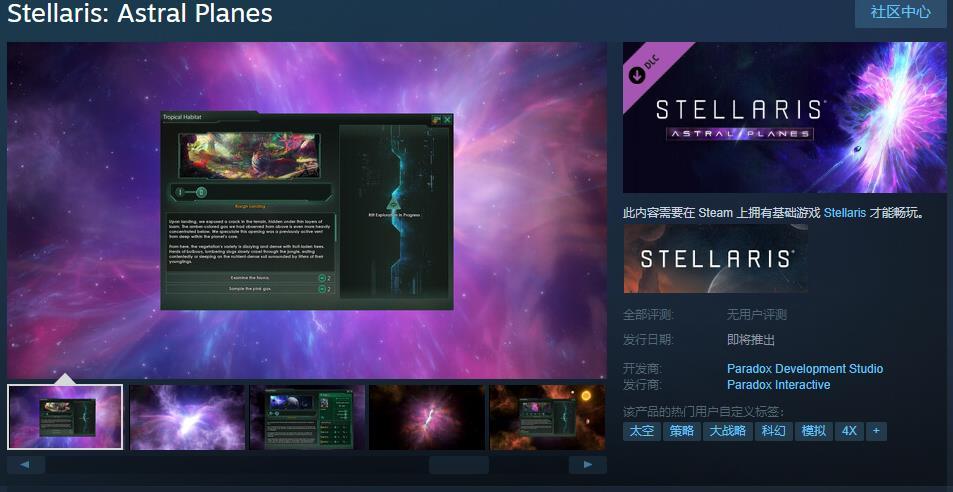Open publisher Paradox Interactive link

coord(779,385)
